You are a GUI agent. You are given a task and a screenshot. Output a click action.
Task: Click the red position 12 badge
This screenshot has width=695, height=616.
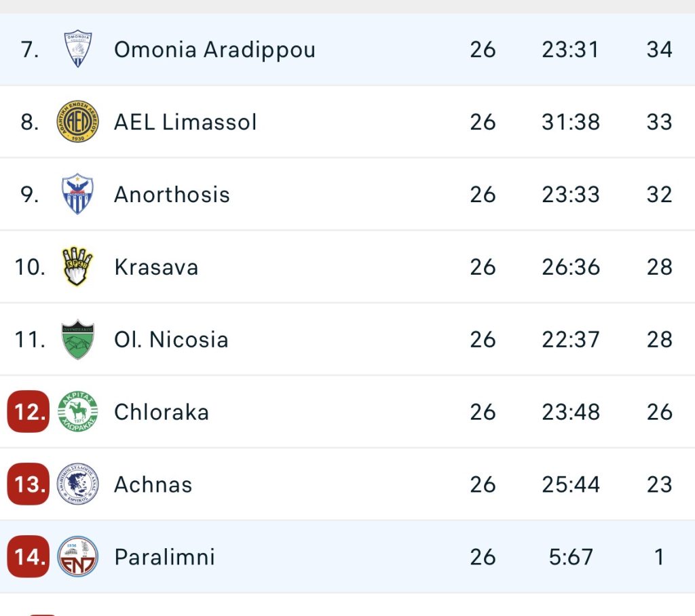coord(29,412)
